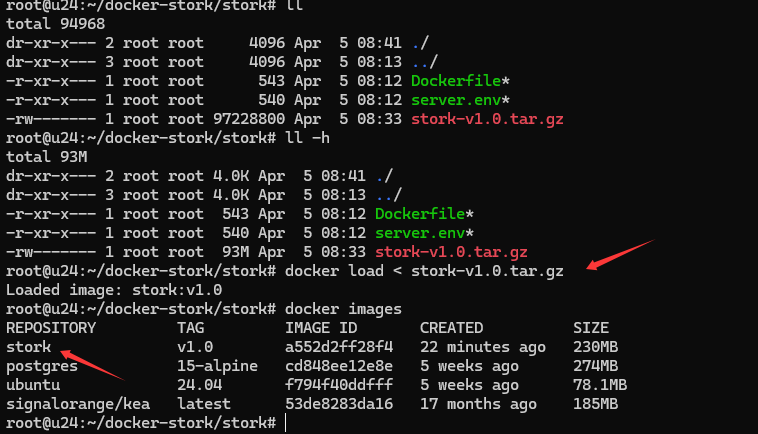Click '22 minutes ago' created value
The image size is (758, 434).
[483, 347]
